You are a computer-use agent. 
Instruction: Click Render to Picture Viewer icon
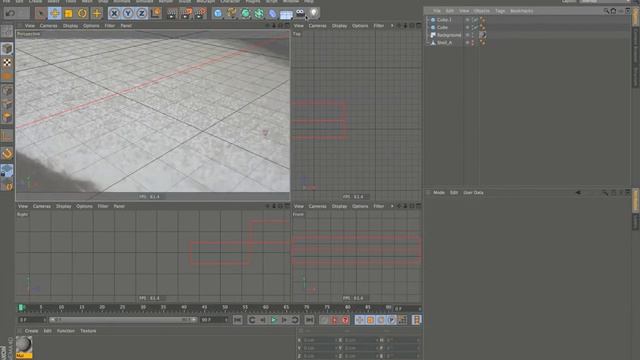click(x=187, y=13)
